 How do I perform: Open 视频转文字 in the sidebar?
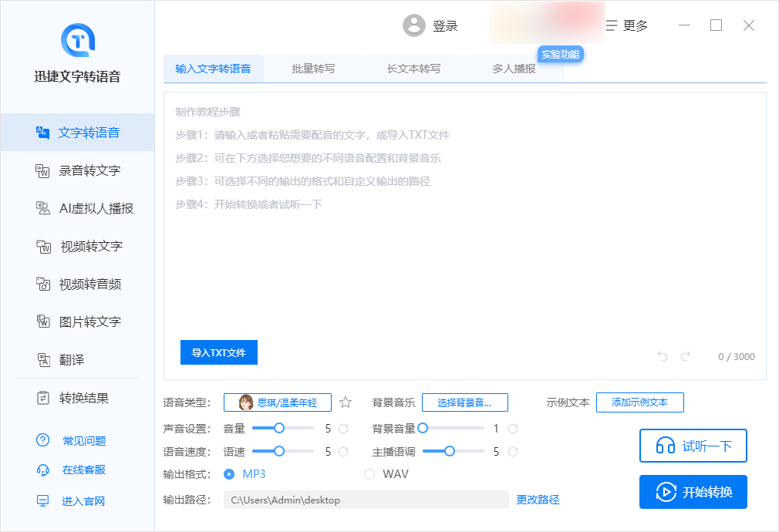pyautogui.click(x=77, y=247)
